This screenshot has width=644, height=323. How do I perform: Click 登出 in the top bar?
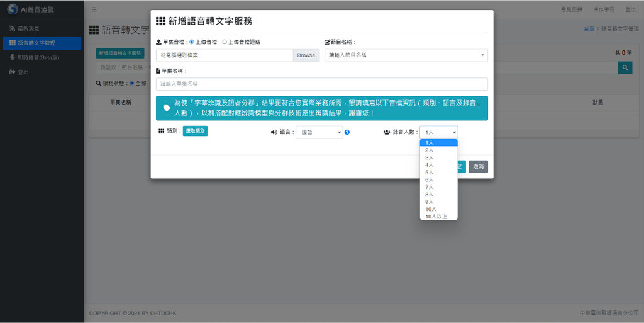pos(630,9)
